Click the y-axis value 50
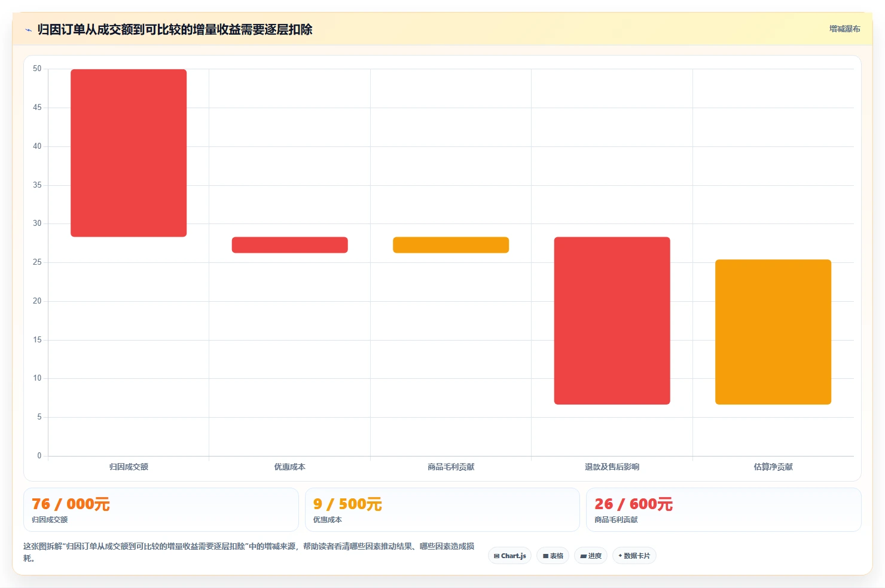Screen dimensions: 885x588 point(37,69)
